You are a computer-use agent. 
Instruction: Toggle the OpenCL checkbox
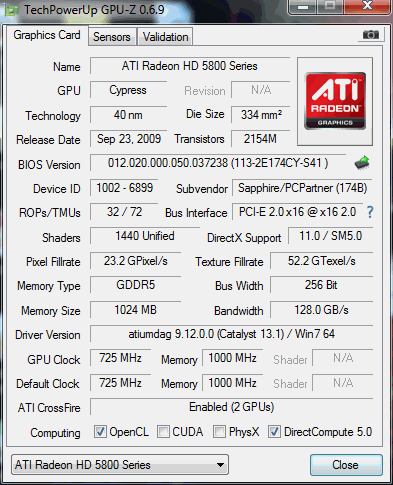100,431
